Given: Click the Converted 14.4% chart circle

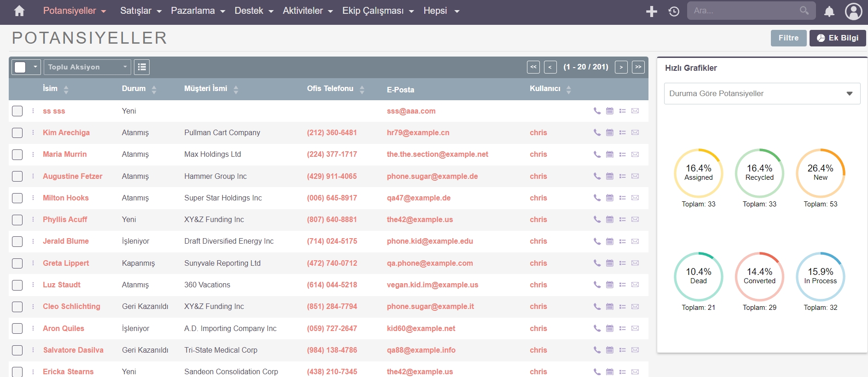Looking at the screenshot, I should click(x=759, y=276).
